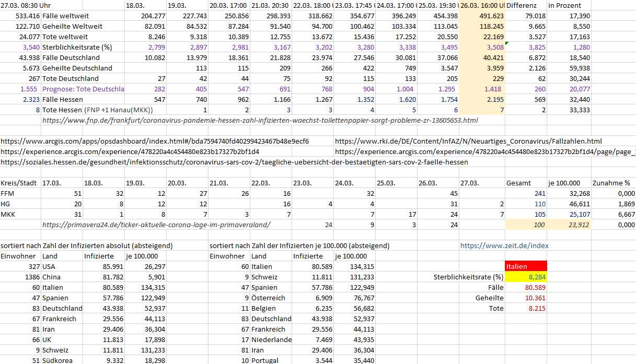Click the 'Niederlande' country cell

click(x=271, y=339)
